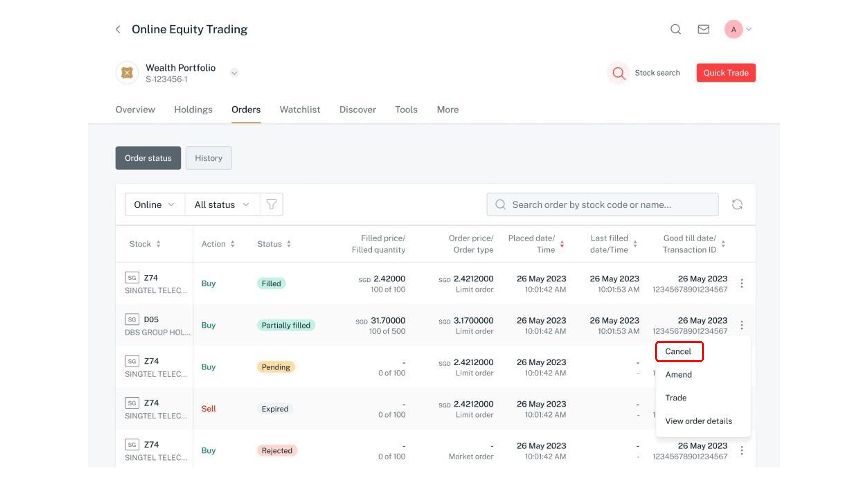Switch to the Holdings tab
The width and height of the screenshot is (868, 500).
click(193, 109)
